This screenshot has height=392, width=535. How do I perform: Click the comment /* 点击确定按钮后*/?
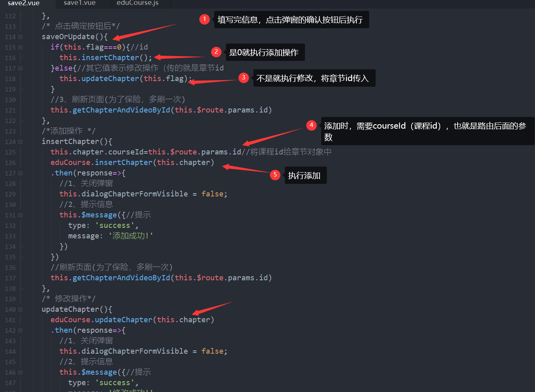click(x=81, y=26)
